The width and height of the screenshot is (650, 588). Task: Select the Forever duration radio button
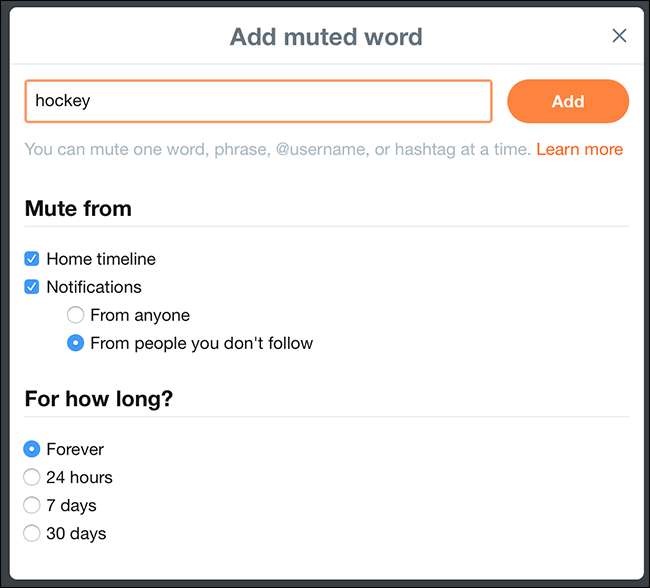(x=32, y=449)
